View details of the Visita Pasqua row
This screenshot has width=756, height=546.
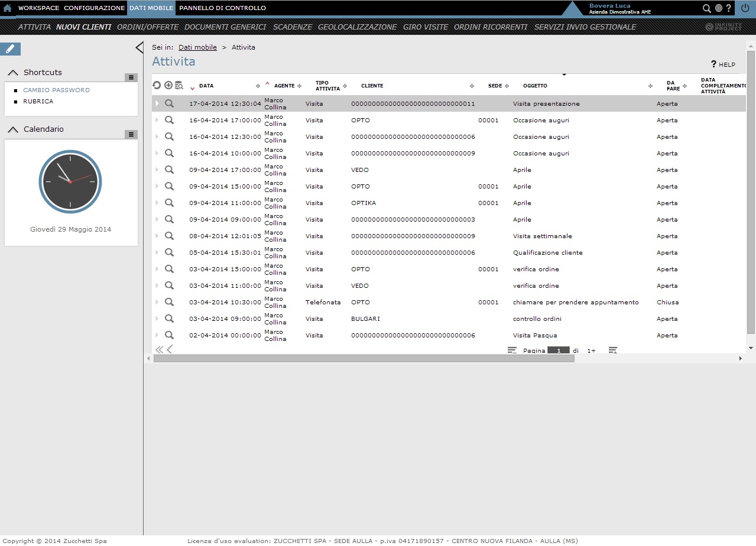[x=169, y=335]
